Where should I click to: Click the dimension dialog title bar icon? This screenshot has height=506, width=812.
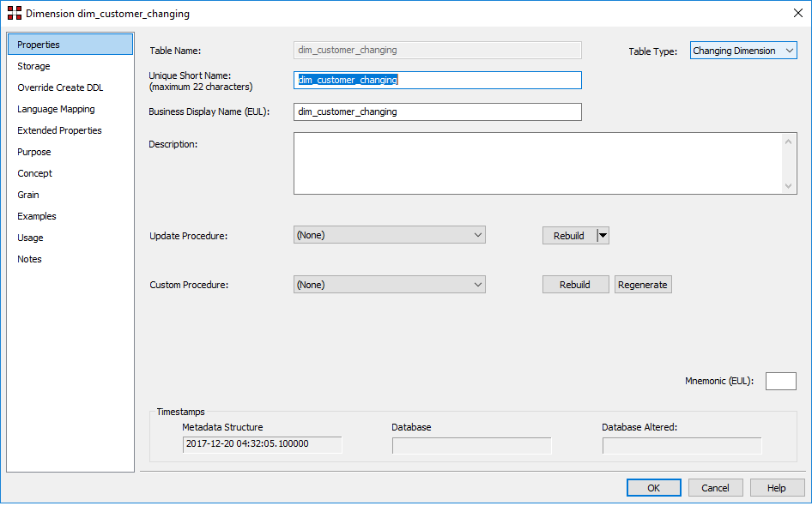14,14
